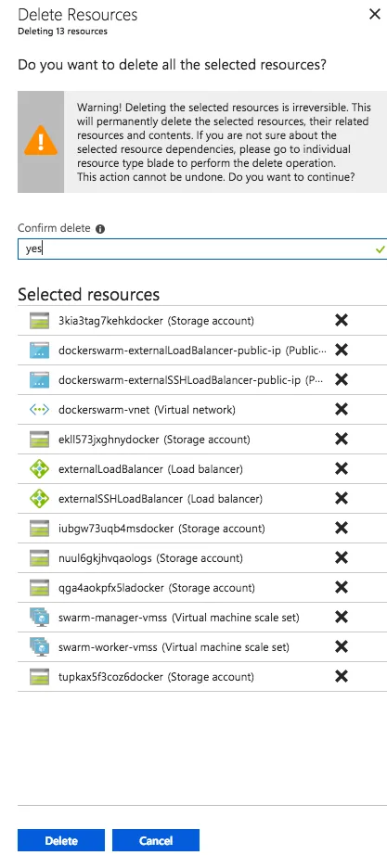Remove dockerswarm-vnet virtual network from selection

(342, 410)
